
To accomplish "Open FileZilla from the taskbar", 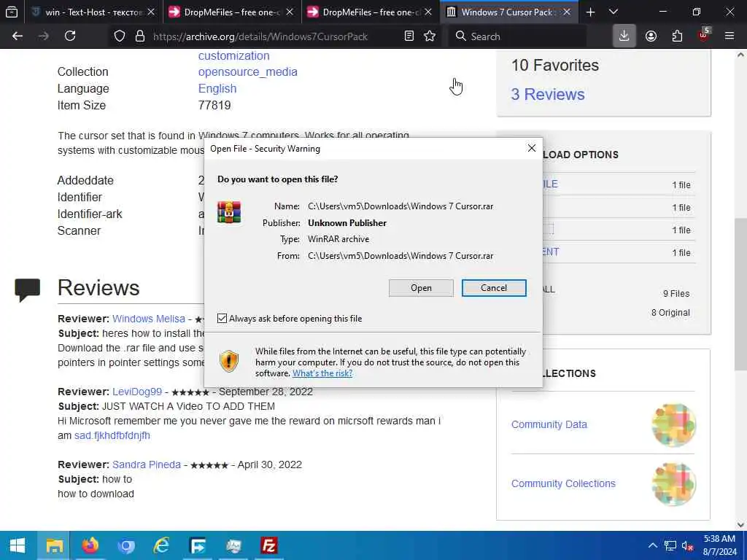I will pos(269,545).
